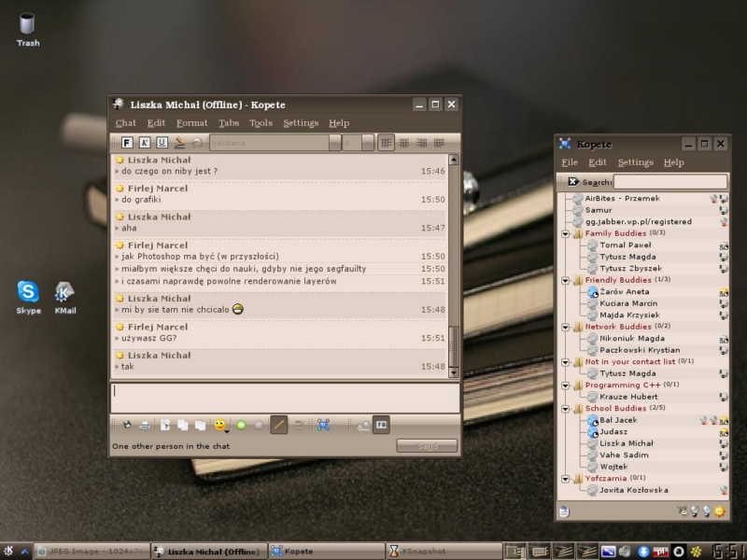Click chat scrollbar down arrow
This screenshot has height=560, width=747.
click(x=454, y=372)
